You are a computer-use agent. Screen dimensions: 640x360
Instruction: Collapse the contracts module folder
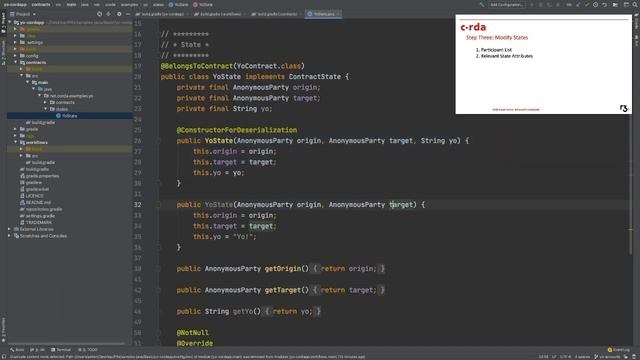point(16,62)
